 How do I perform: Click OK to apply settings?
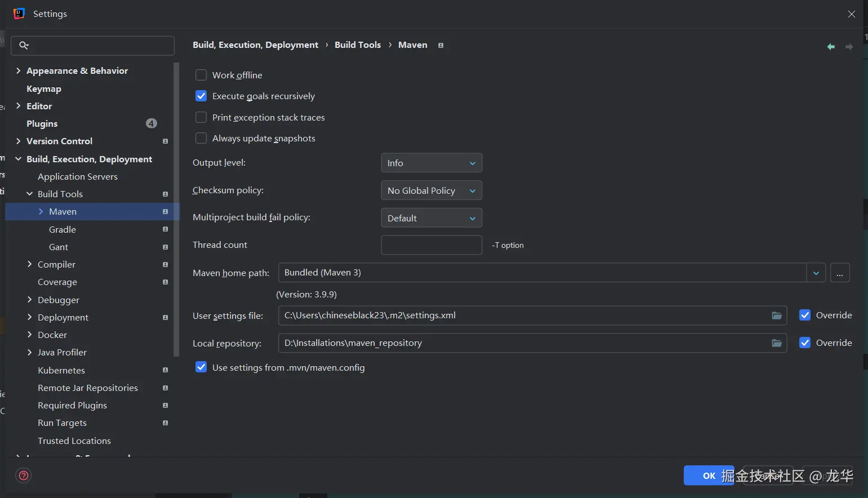point(709,475)
